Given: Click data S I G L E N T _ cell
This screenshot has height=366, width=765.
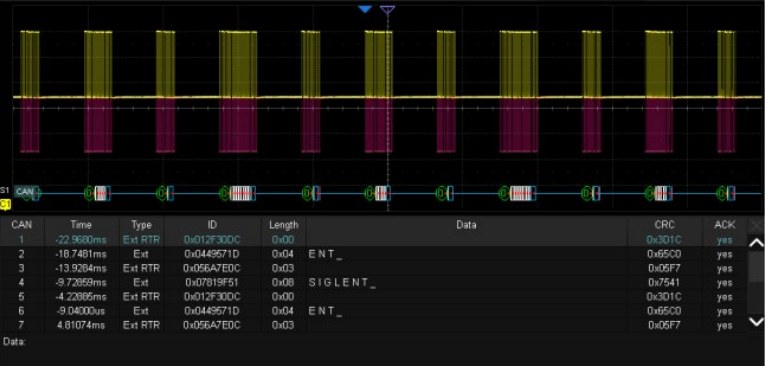Looking at the screenshot, I should click(342, 283).
